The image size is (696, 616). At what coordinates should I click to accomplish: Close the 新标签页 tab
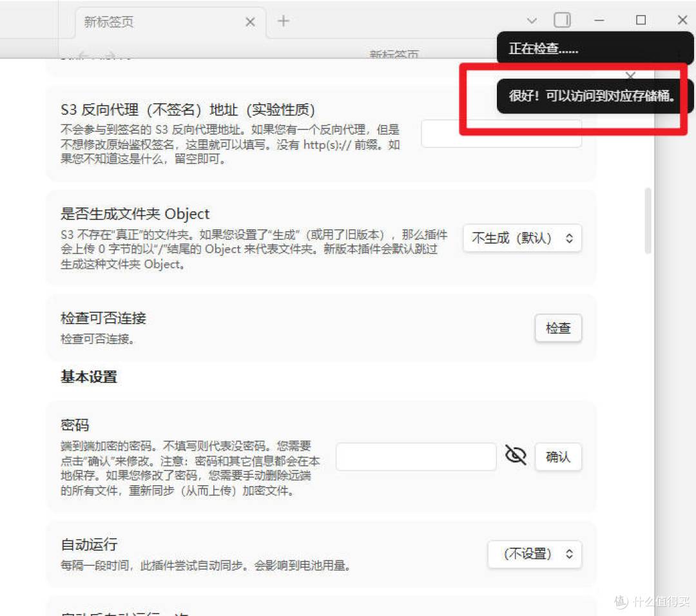pyautogui.click(x=250, y=22)
